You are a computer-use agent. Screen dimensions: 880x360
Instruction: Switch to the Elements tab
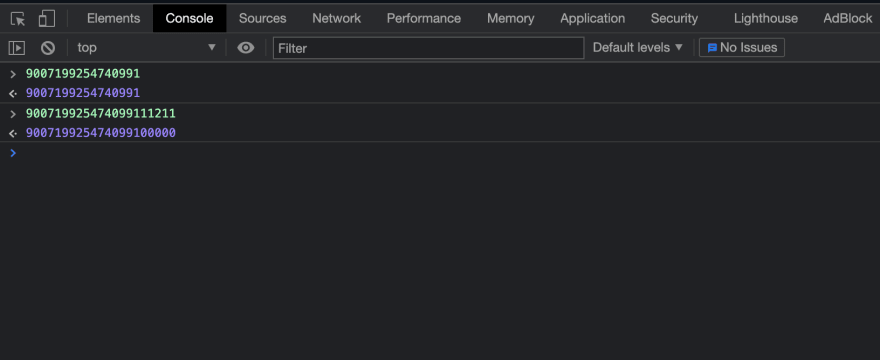click(x=113, y=19)
